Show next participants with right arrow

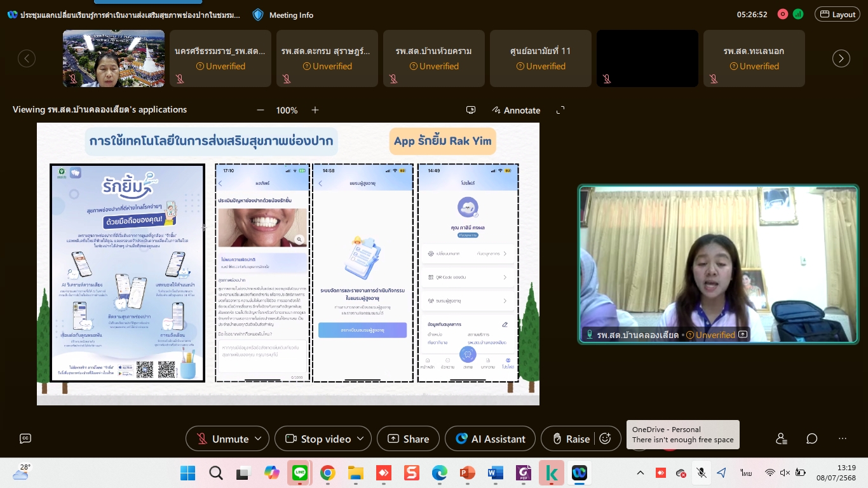(841, 58)
